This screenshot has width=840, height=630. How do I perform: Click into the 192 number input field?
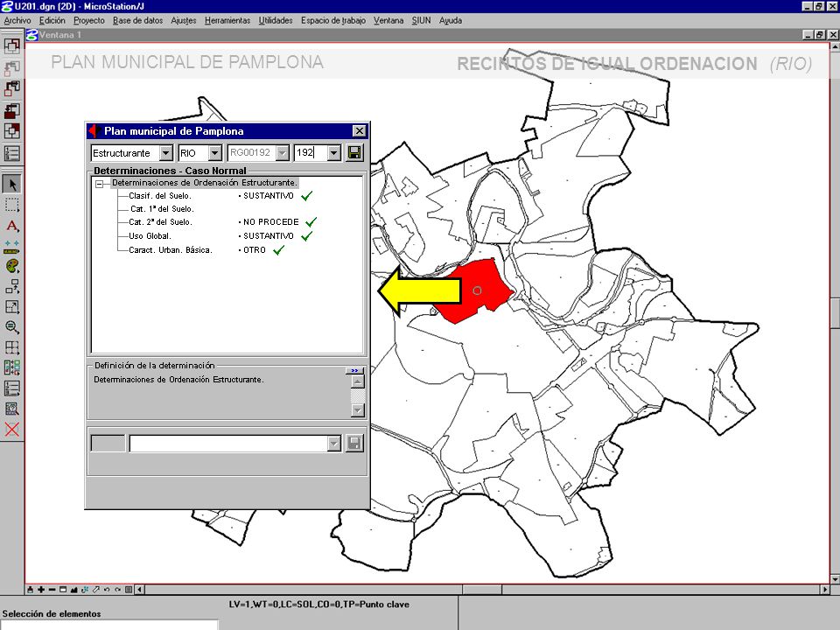coord(311,152)
